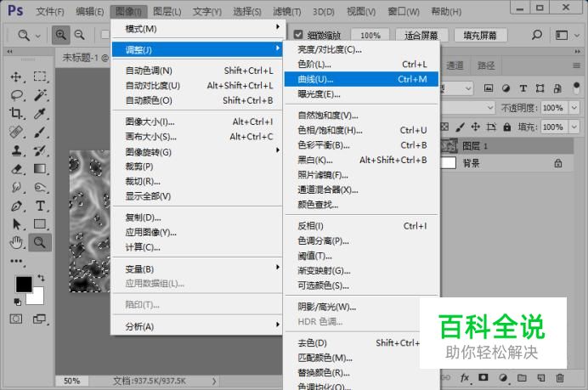Image resolution: width=588 pixels, height=390 pixels.
Task: Toggle the scrubby zoom checkbox
Action: click(x=298, y=35)
